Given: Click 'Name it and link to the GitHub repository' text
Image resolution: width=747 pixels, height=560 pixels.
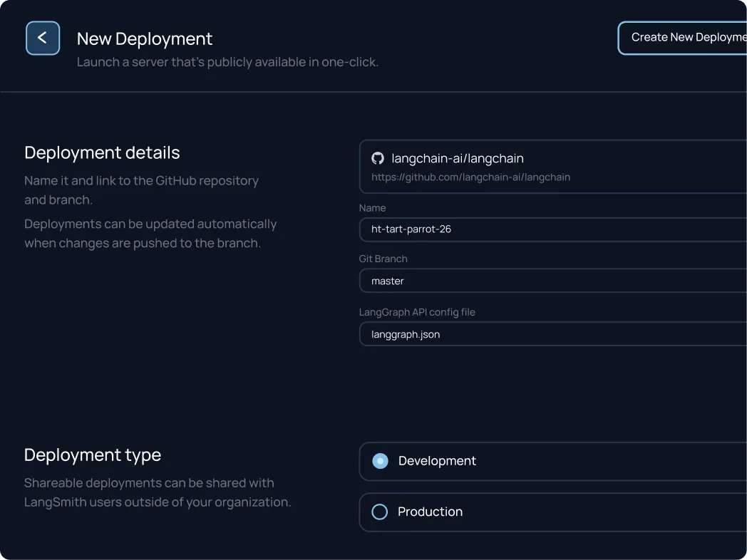Looking at the screenshot, I should coord(142,181).
